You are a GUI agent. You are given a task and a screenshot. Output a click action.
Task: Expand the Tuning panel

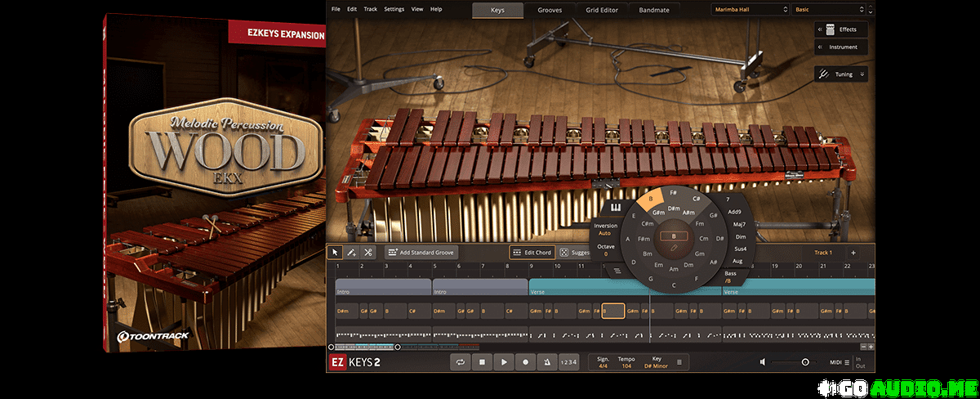[840, 74]
